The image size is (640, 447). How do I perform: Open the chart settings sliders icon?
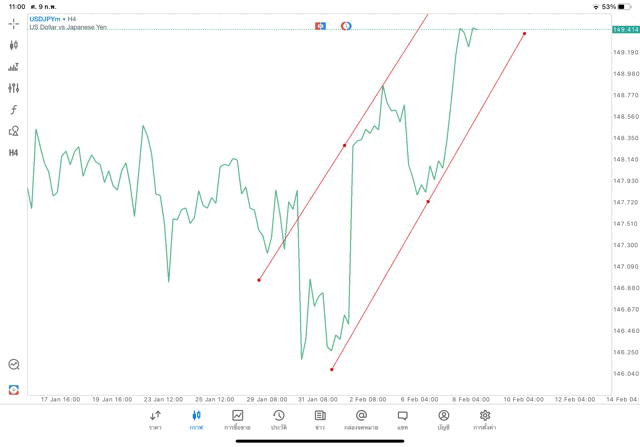tap(13, 88)
